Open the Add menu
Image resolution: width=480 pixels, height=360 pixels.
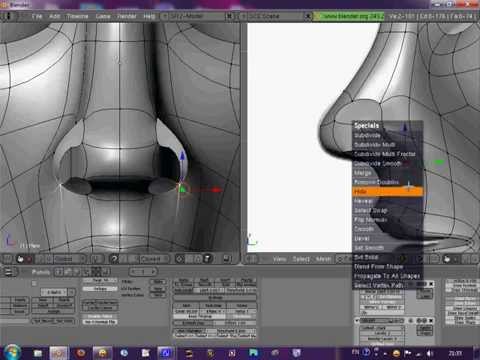54,16
